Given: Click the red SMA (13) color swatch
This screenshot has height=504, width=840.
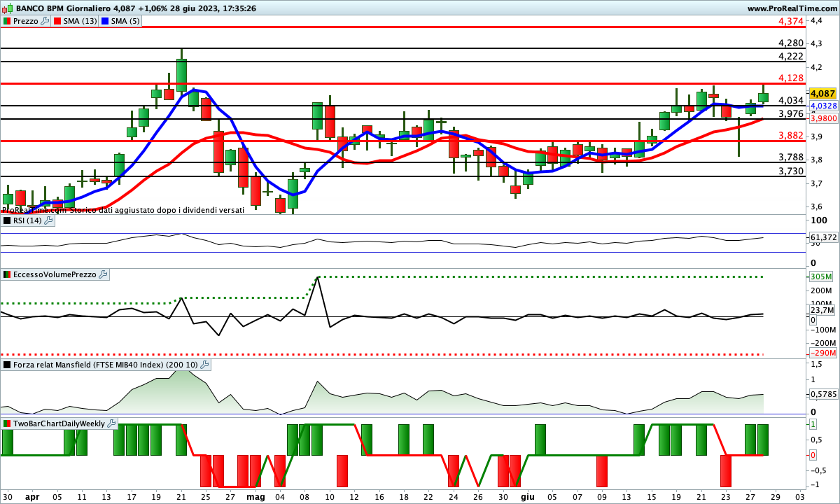Looking at the screenshot, I should [57, 21].
